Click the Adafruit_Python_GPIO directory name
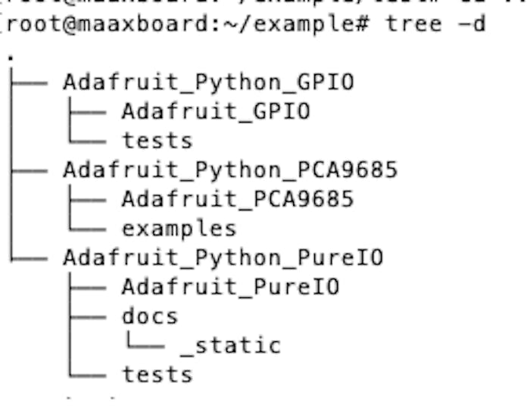This screenshot has width=527, height=420. coord(208,82)
